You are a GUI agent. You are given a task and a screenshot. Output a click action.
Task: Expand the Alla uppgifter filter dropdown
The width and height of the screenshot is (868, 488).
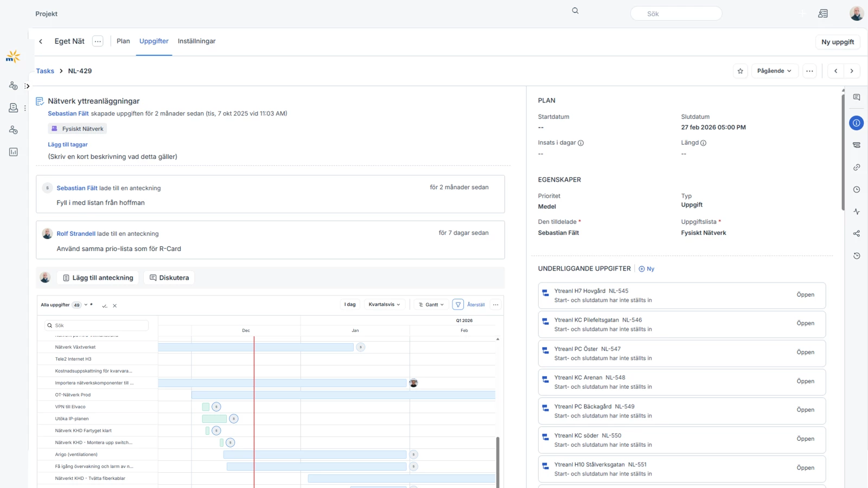coord(86,305)
